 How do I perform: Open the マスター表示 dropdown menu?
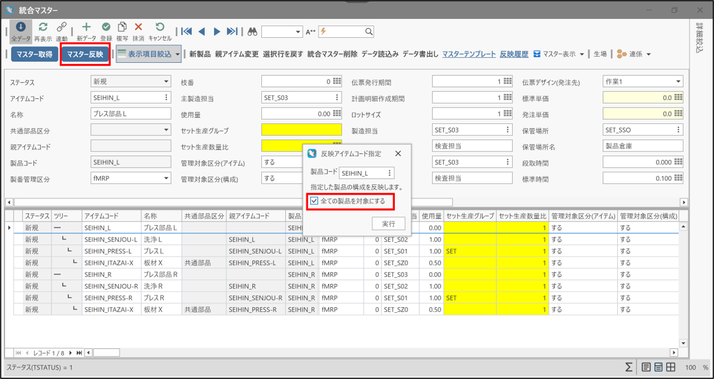click(582, 54)
